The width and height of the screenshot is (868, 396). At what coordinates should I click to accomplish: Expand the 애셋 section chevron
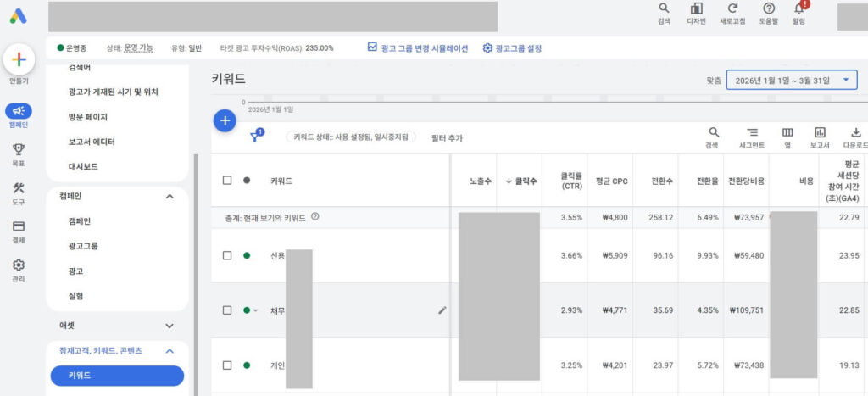point(170,326)
